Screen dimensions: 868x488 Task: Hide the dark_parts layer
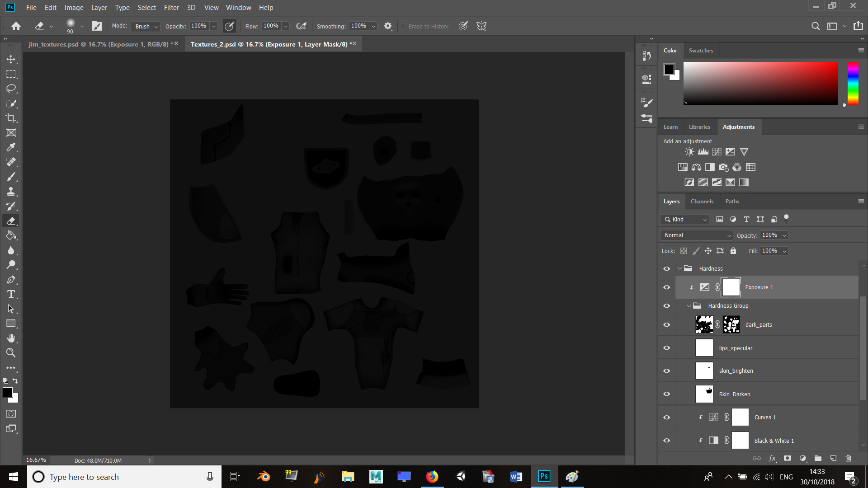[x=666, y=324]
